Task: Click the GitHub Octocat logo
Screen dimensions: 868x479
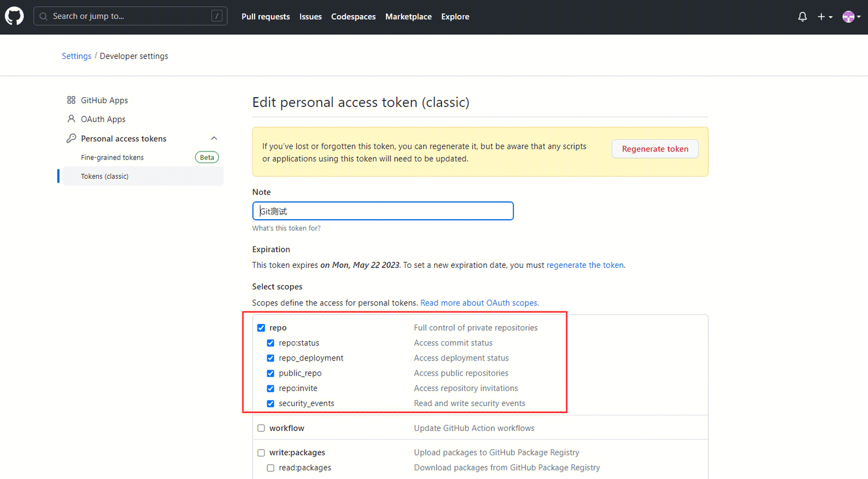Action: click(14, 16)
